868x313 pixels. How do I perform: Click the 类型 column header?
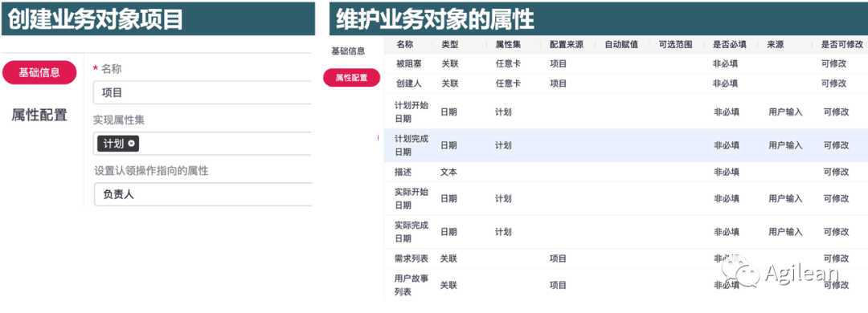coord(449,44)
